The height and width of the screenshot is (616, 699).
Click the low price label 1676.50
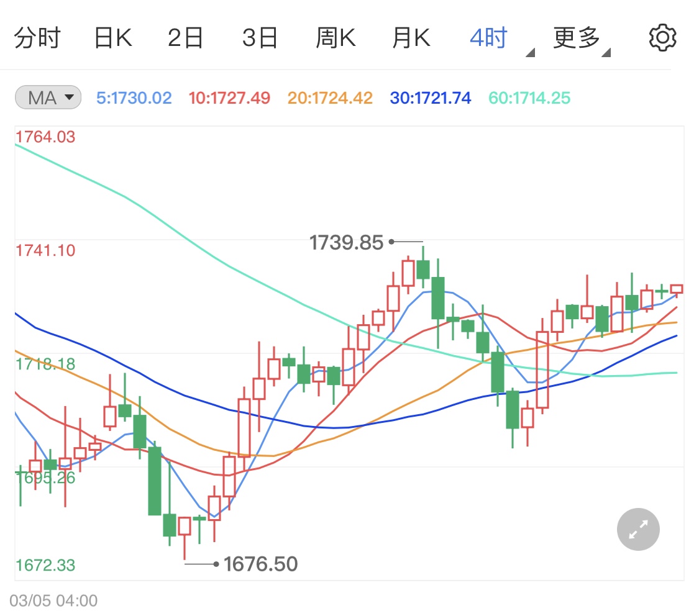point(260,564)
